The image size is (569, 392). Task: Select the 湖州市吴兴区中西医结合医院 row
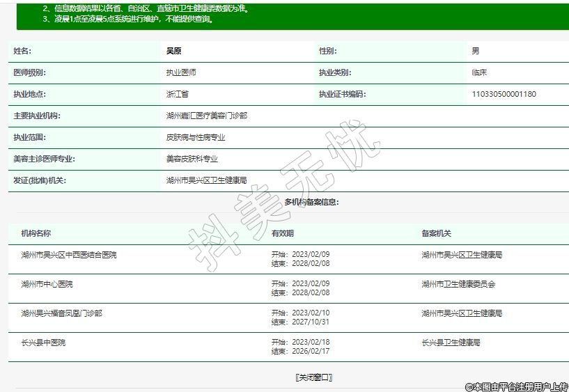[x=69, y=255]
